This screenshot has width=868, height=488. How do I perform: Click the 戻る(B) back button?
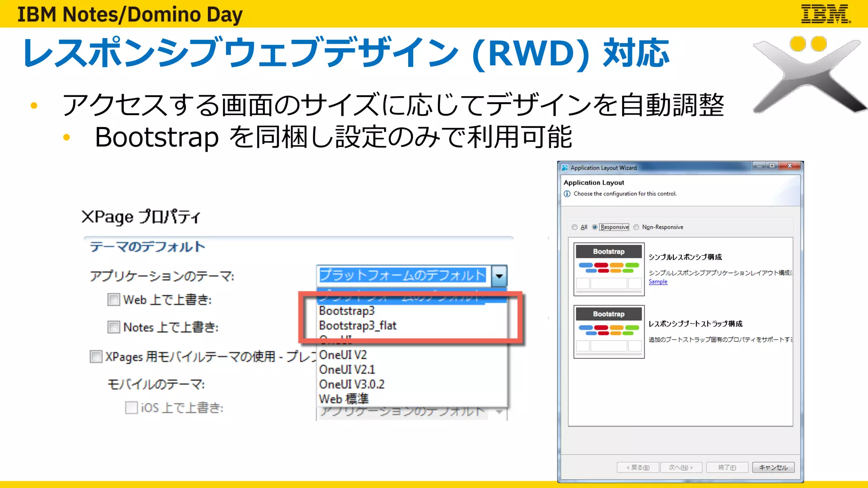click(x=638, y=467)
